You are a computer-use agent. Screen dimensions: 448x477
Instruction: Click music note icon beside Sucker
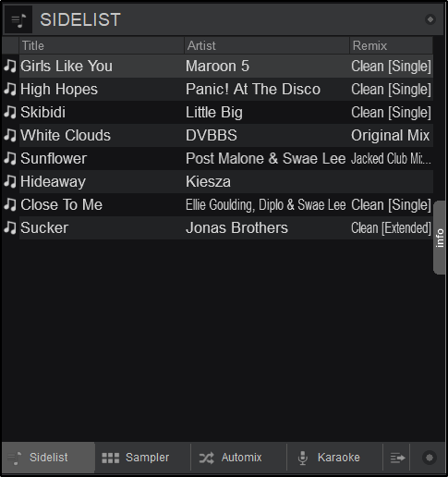coord(10,227)
